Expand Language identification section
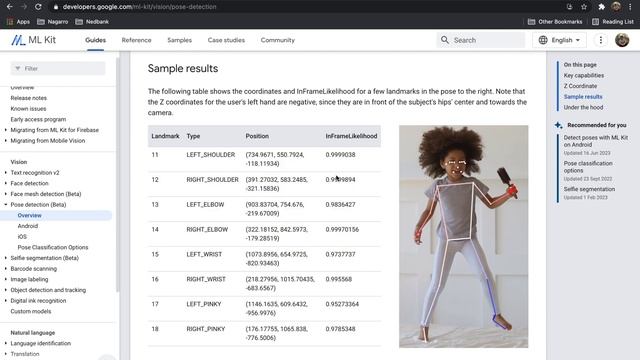 (6, 343)
